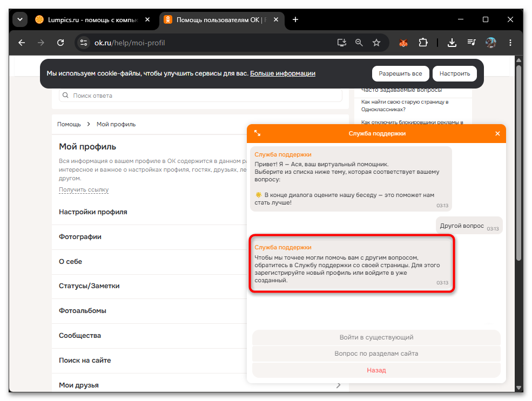Open site information icon in address bar
Image resolution: width=532 pixels, height=401 pixels.
click(84, 43)
